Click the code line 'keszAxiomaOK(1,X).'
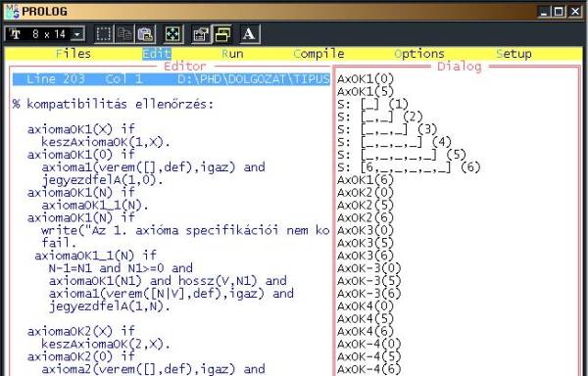 [106, 142]
